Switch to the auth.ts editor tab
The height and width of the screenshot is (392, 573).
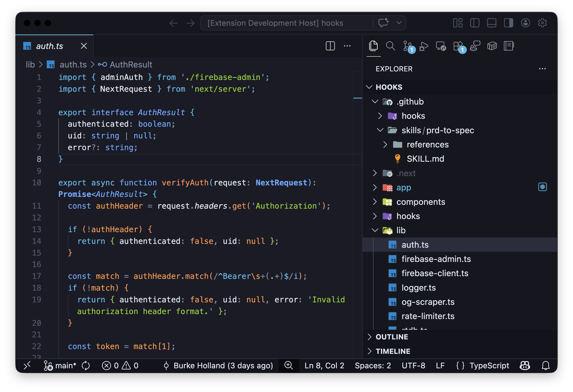tap(49, 46)
